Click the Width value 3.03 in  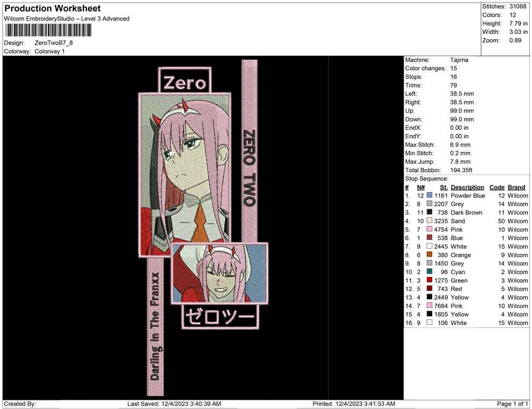point(518,32)
